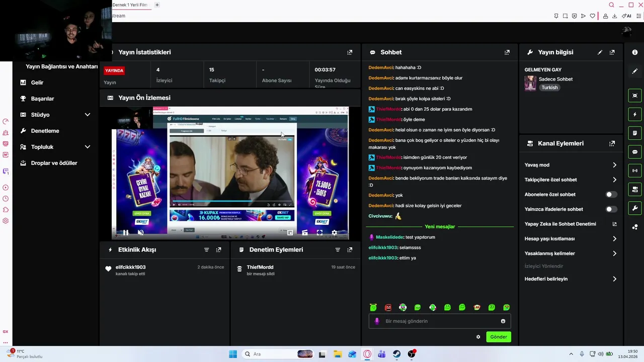This screenshot has height=362, width=644.
Task: Open picture-in-picture in stream preview
Action: click(x=290, y=233)
